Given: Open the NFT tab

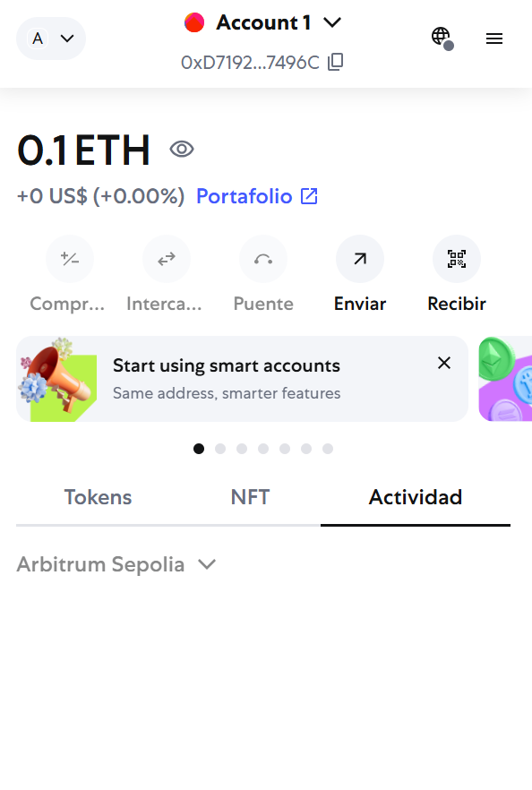Looking at the screenshot, I should tap(250, 497).
